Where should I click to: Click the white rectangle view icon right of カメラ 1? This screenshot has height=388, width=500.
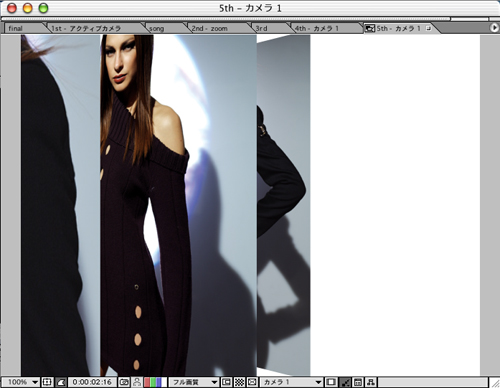331,382
